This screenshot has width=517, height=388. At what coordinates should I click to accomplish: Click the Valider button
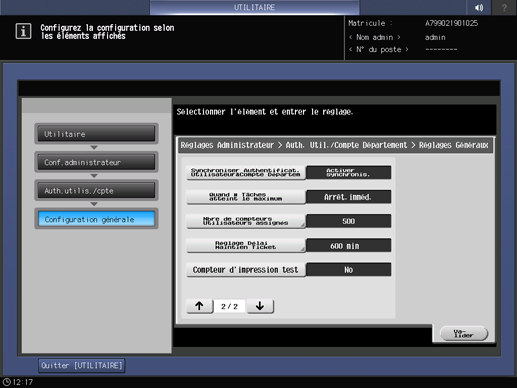click(464, 333)
